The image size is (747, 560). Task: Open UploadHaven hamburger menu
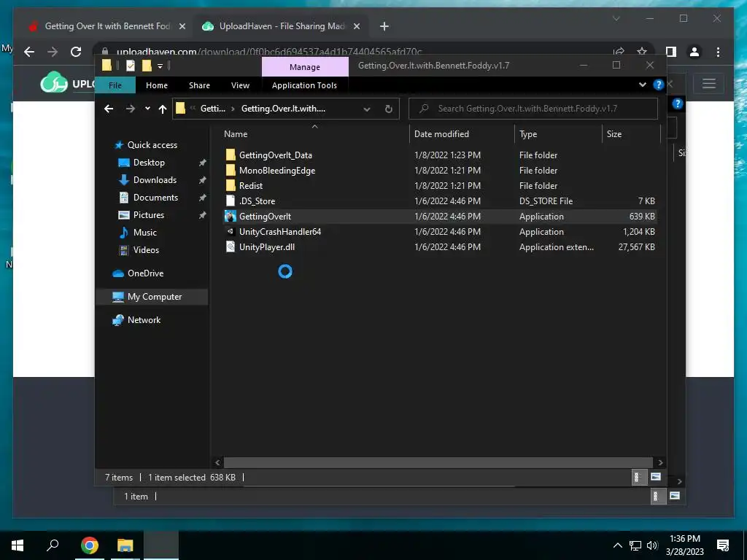709,84
